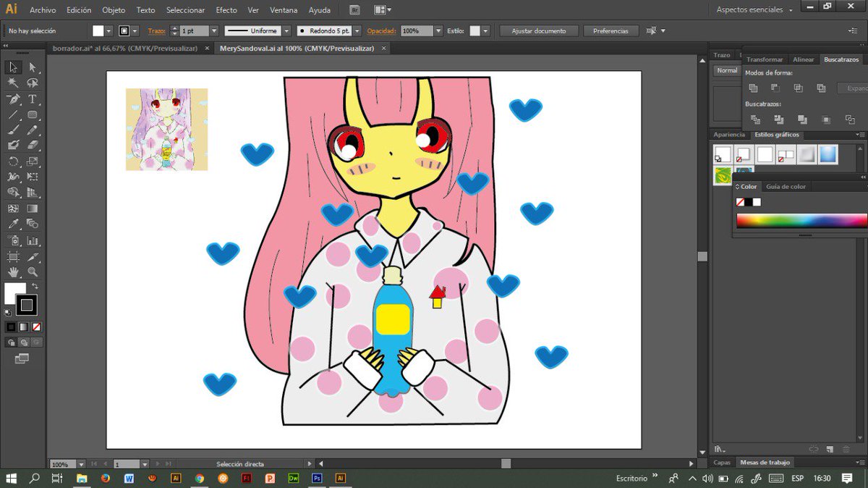Image resolution: width=868 pixels, height=488 pixels.
Task: Select the Scale tool
Action: point(33,161)
